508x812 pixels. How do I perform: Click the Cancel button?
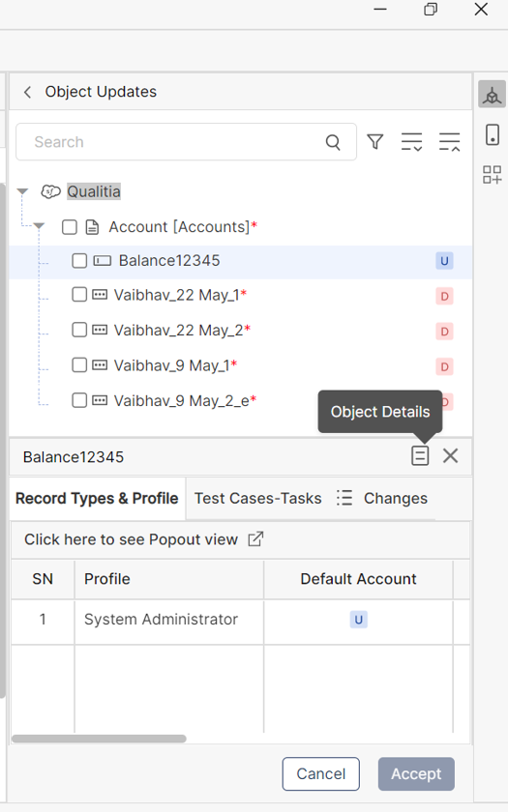coord(321,773)
